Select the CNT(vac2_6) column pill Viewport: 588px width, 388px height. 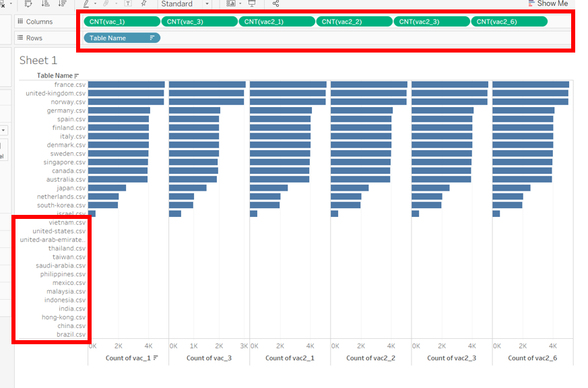[x=509, y=22]
